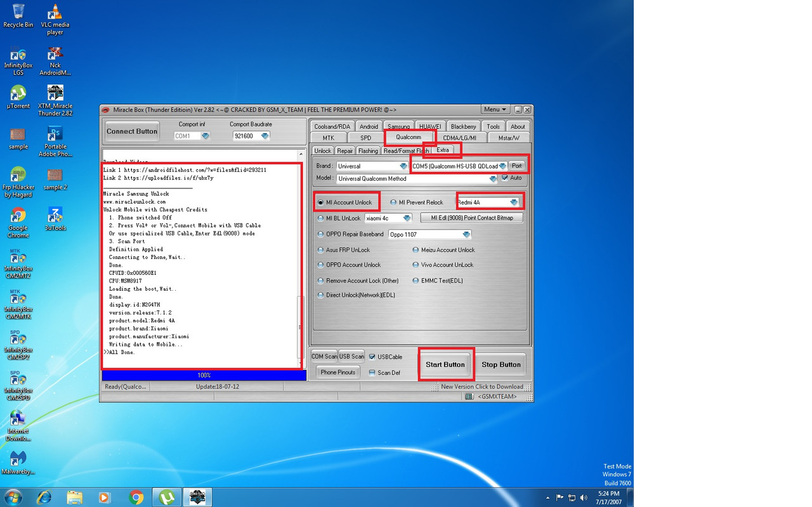The width and height of the screenshot is (812, 507).
Task: Select the MI Account Unlock radio option
Action: tap(346, 202)
